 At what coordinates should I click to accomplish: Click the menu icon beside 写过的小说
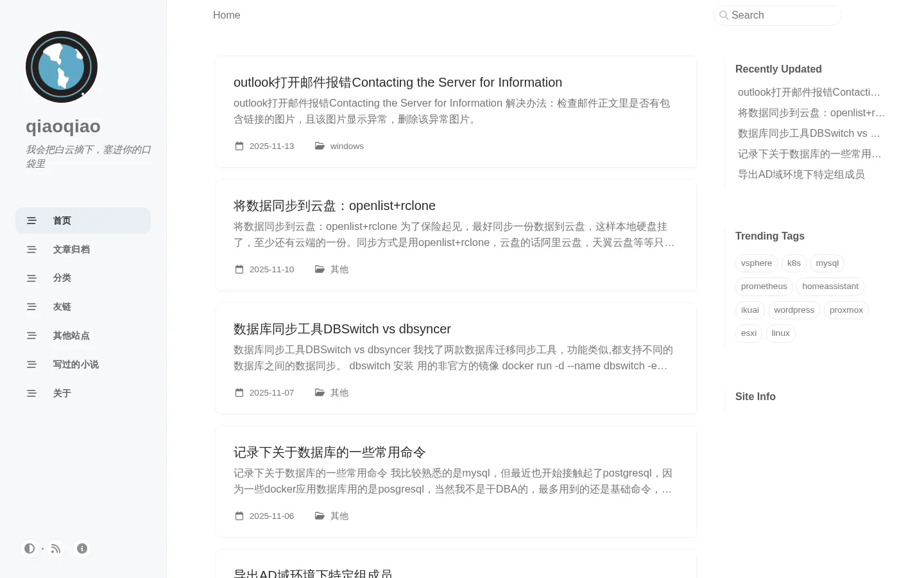coord(31,365)
